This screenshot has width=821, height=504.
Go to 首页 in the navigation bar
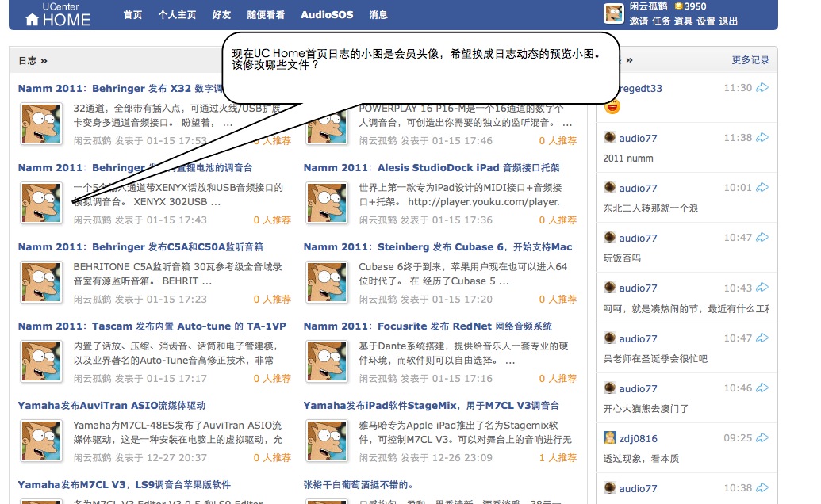click(132, 14)
